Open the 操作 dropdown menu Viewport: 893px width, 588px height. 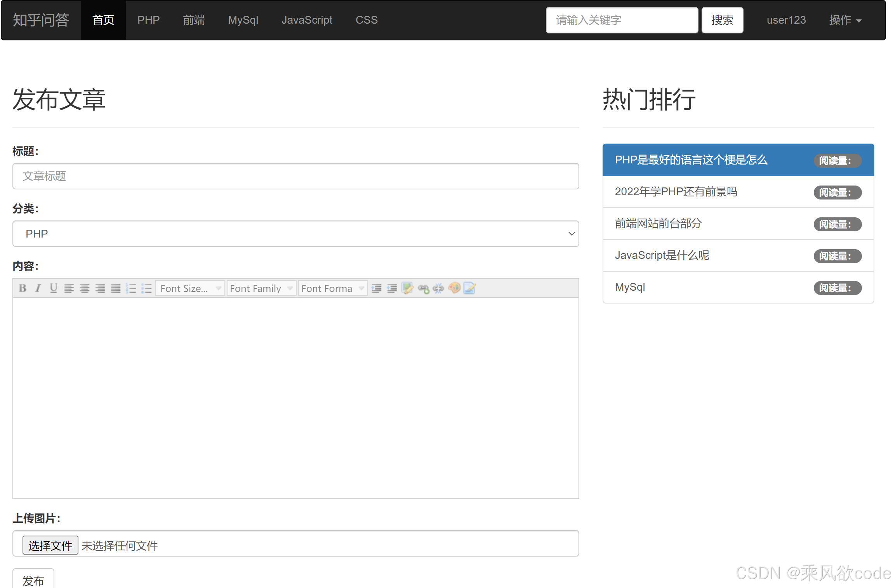tap(845, 20)
